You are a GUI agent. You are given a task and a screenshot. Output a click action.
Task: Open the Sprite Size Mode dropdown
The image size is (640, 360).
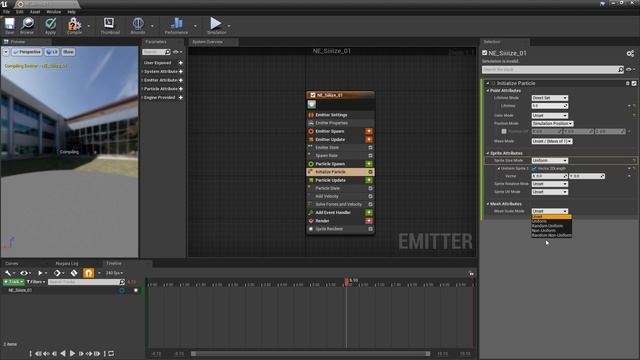tap(549, 160)
